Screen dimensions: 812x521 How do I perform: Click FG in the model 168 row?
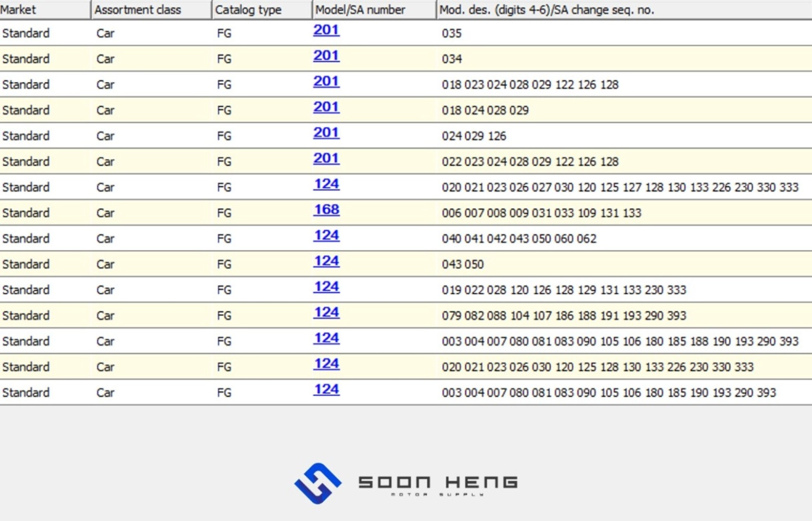click(x=224, y=213)
